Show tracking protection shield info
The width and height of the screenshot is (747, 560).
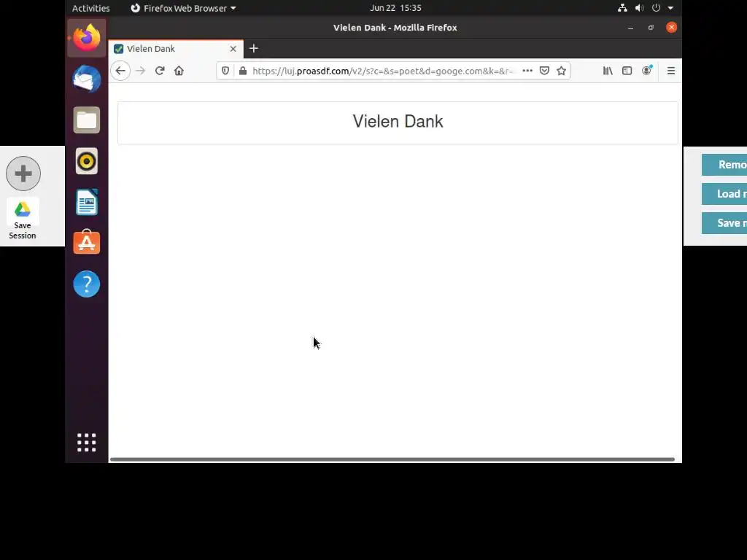click(x=225, y=71)
